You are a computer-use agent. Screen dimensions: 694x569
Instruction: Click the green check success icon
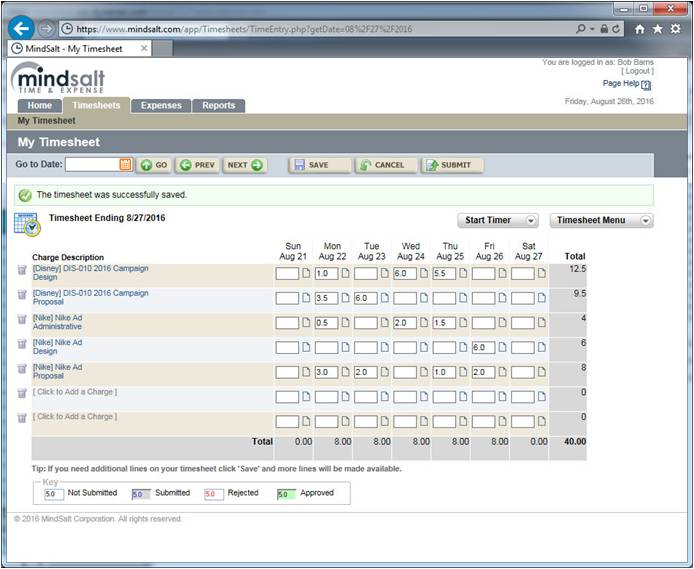tap(25, 195)
